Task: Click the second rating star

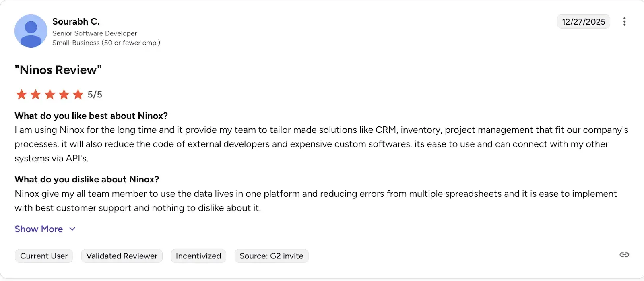Action: (x=35, y=94)
